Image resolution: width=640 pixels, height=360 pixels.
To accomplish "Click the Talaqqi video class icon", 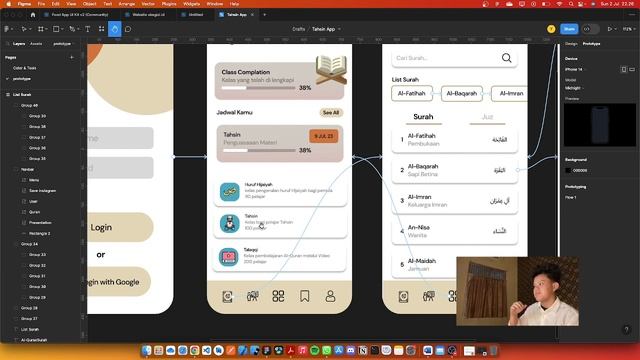I will 229,257.
